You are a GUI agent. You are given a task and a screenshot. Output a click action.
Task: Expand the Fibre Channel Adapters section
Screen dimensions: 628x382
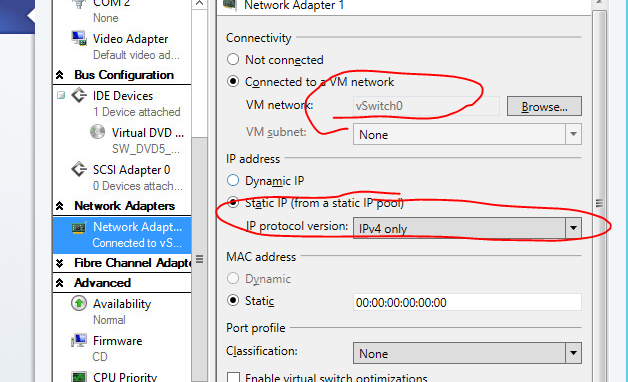60,263
